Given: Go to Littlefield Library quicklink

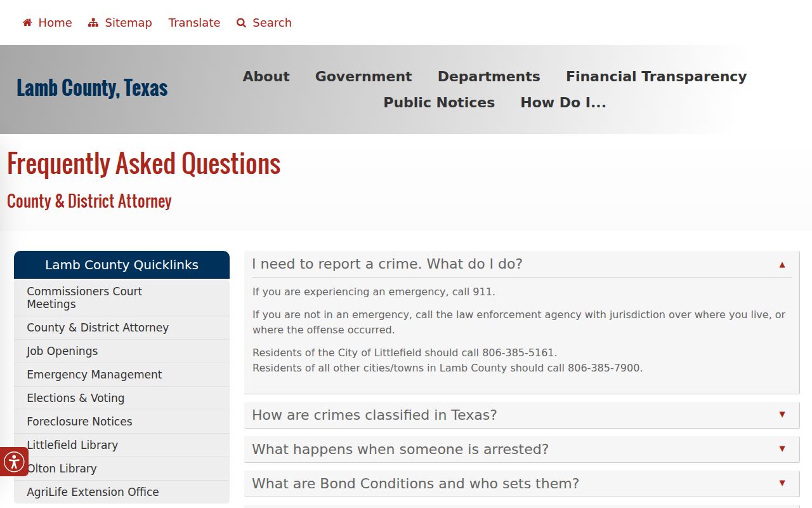Looking at the screenshot, I should [x=122, y=445].
